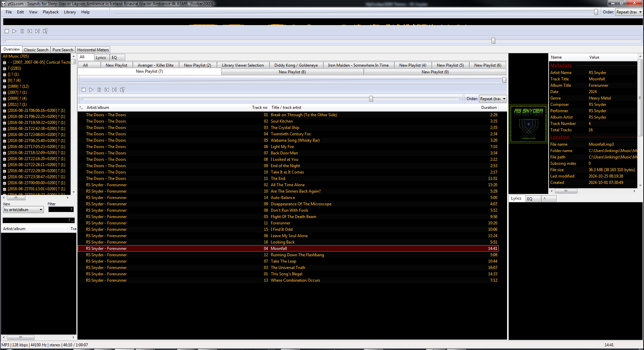Select the Diddy Kong / Goldeneye playlist tab
The image size is (644, 350).
296,65
